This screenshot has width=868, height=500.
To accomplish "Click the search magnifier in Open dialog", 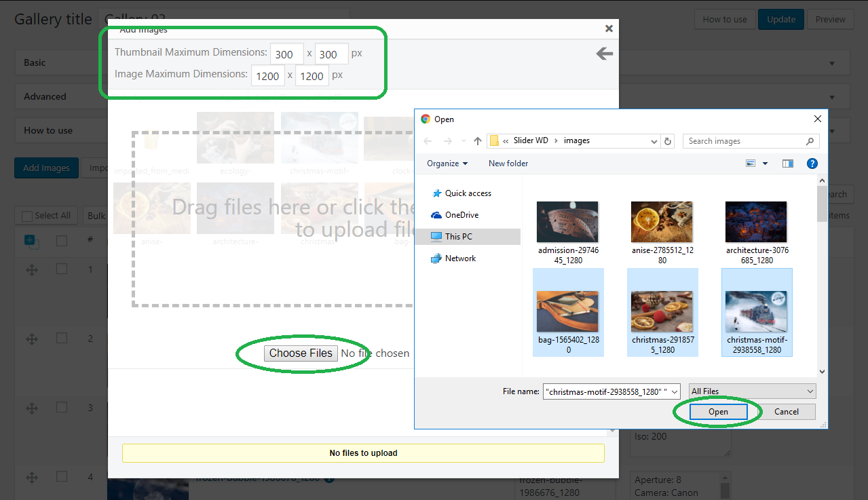I will [x=810, y=141].
